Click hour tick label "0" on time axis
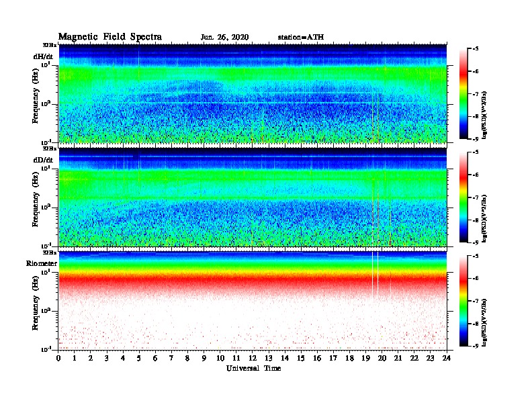532x411 pixels. (x=58, y=359)
